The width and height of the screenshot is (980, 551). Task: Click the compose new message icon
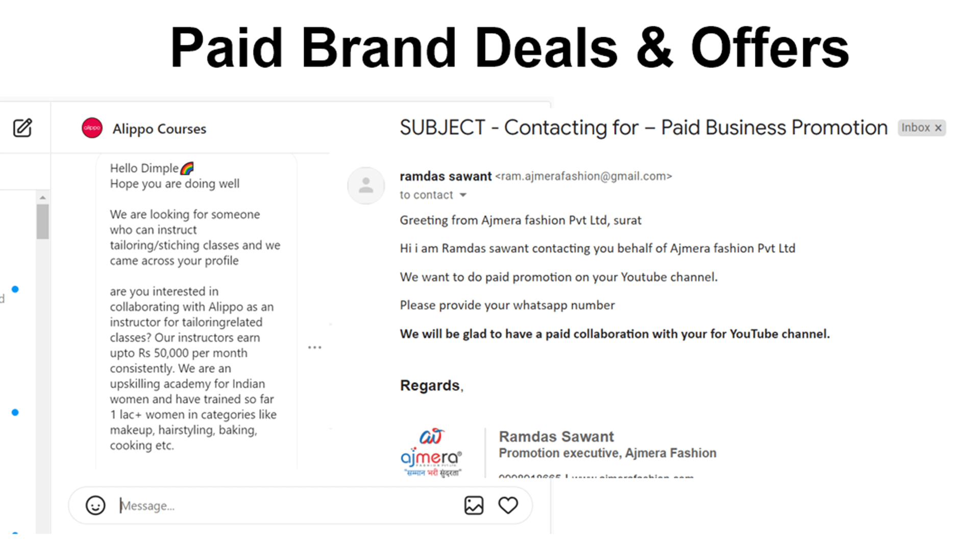click(22, 128)
